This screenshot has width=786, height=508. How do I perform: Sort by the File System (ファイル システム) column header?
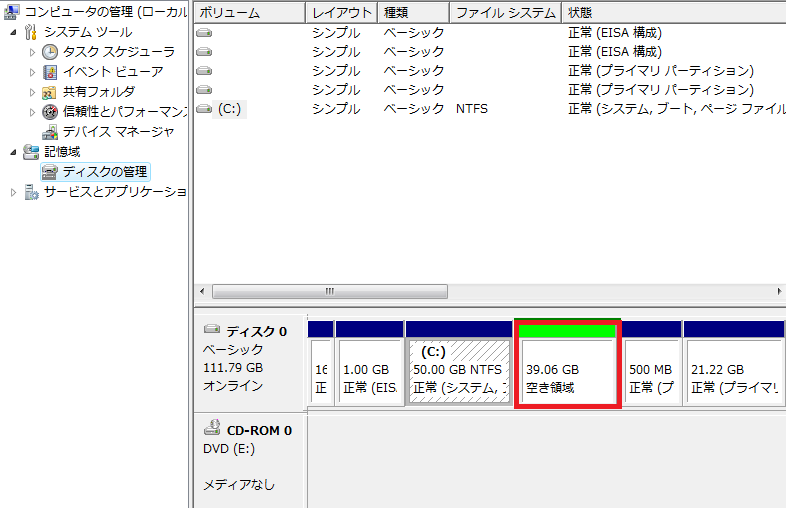503,13
